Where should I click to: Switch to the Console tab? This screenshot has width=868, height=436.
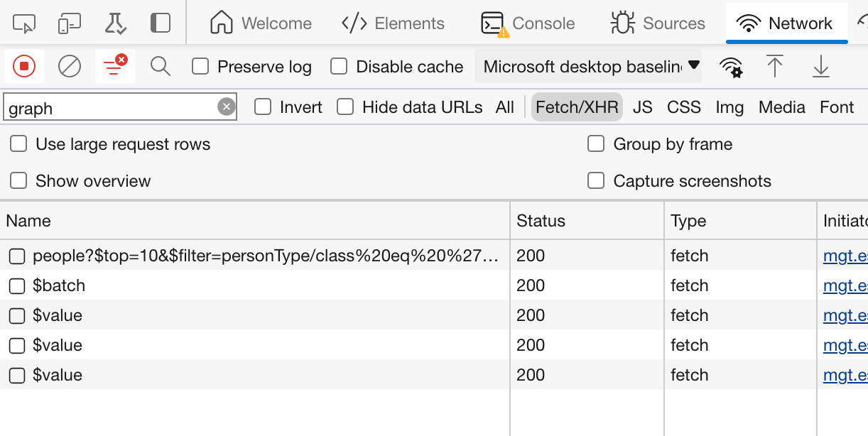[x=528, y=23]
